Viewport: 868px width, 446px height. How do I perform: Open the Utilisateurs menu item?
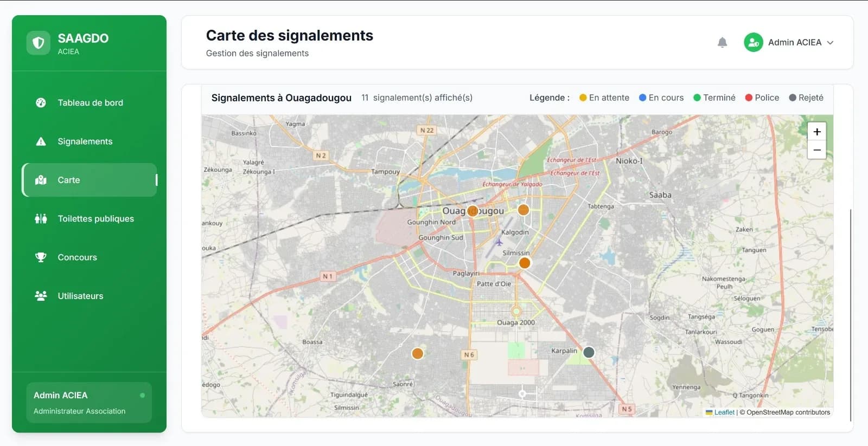90,296
